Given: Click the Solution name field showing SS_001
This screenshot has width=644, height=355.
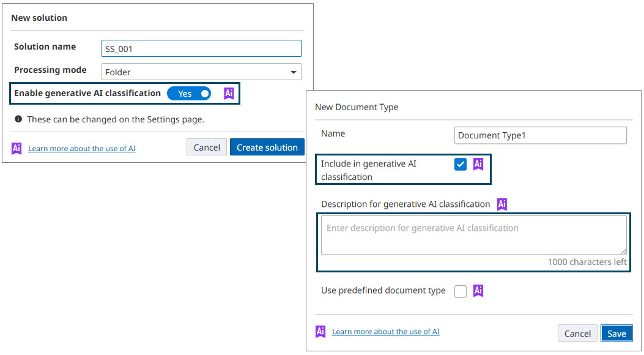Looking at the screenshot, I should click(x=201, y=48).
